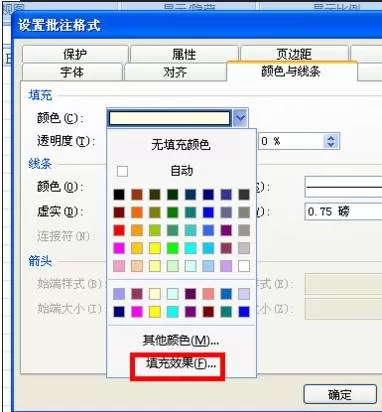Select the Sea Green swatch

(173, 230)
